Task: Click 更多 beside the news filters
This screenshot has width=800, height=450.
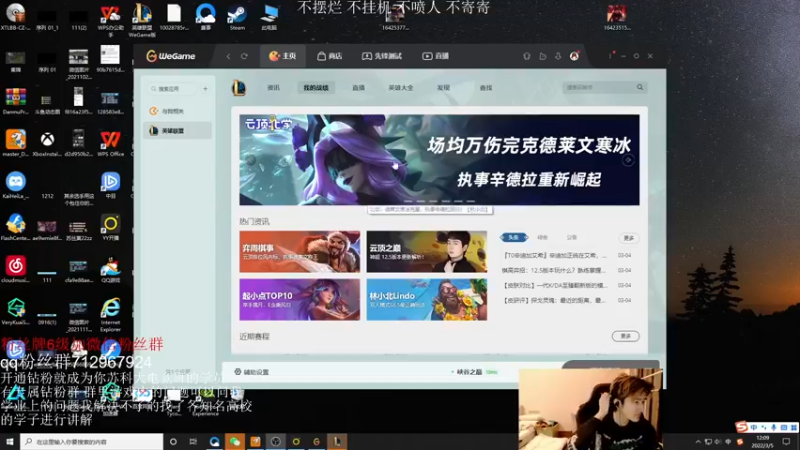Action: click(x=629, y=238)
